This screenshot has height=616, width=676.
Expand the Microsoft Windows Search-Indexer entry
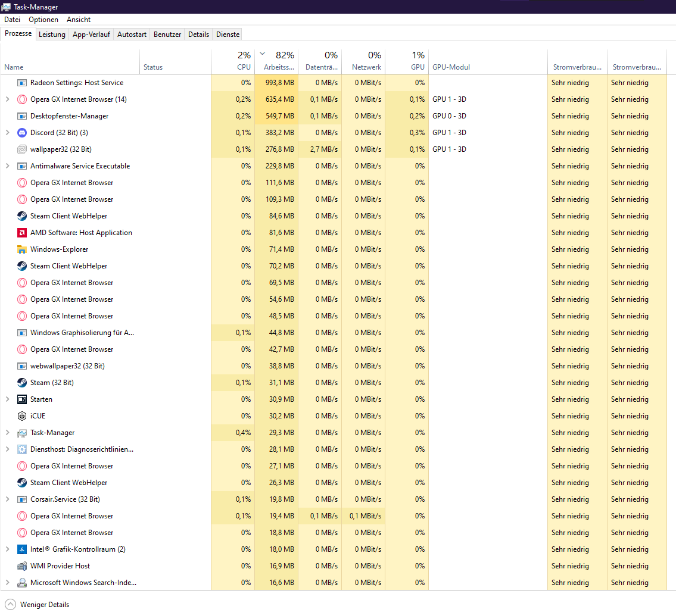pyautogui.click(x=7, y=583)
